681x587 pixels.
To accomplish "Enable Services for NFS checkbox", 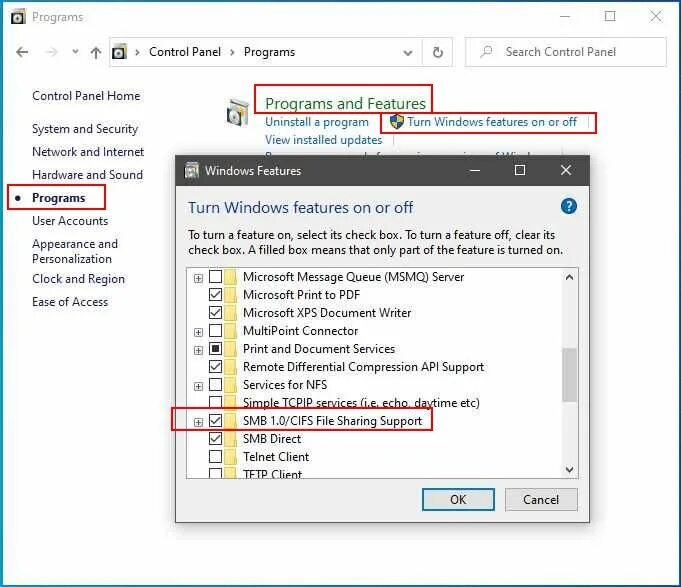I will [215, 385].
